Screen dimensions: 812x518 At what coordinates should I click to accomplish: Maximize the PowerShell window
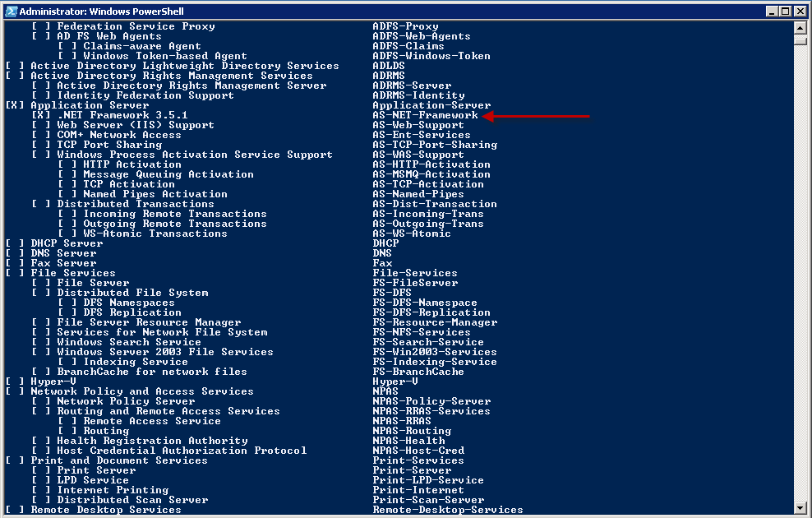point(785,11)
